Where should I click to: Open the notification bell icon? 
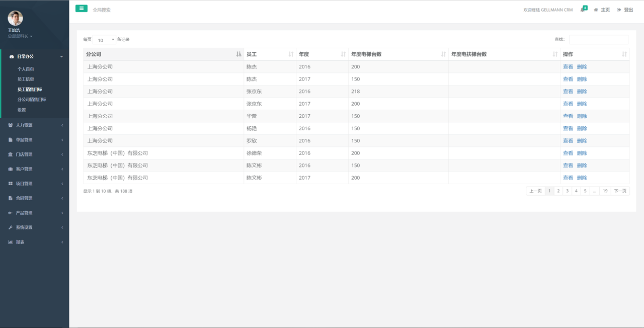[x=583, y=10]
